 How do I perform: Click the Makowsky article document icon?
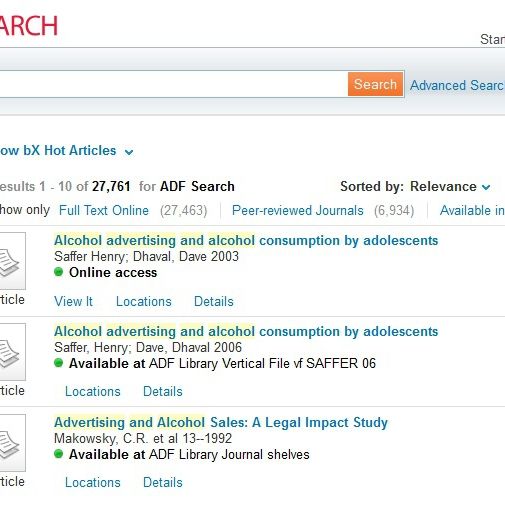click(12, 443)
